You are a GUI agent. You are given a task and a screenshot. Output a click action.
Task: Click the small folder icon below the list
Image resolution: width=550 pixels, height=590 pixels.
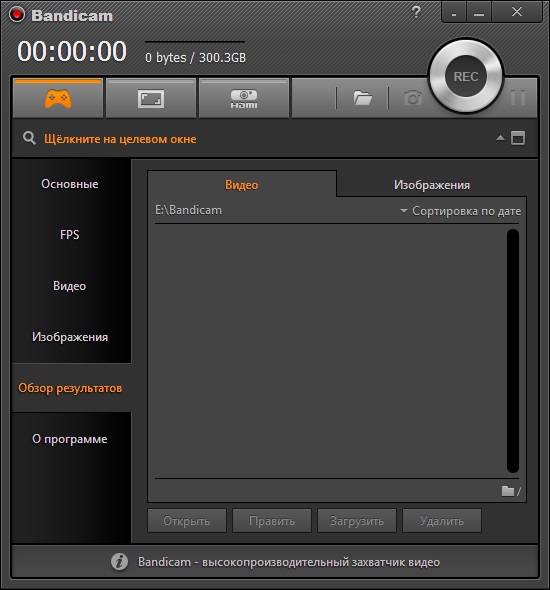(508, 491)
